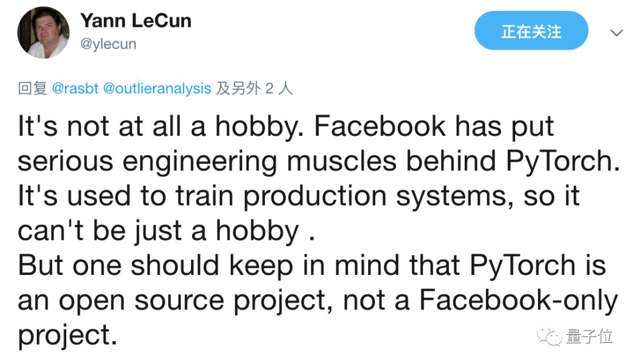Open the Yann LeCun display name
This screenshot has width=633, height=364.
pos(135,21)
